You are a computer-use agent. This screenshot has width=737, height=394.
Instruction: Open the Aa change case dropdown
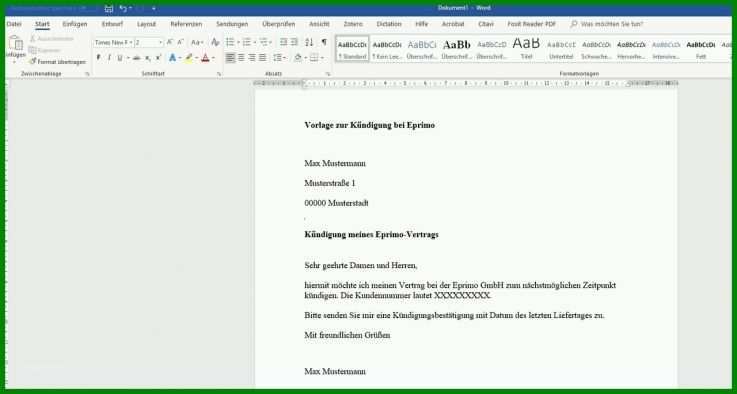(197, 42)
